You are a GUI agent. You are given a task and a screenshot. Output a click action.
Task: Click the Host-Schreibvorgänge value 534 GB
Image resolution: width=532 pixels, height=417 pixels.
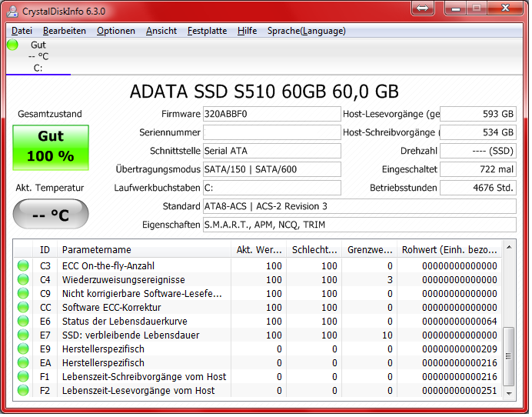pos(478,132)
